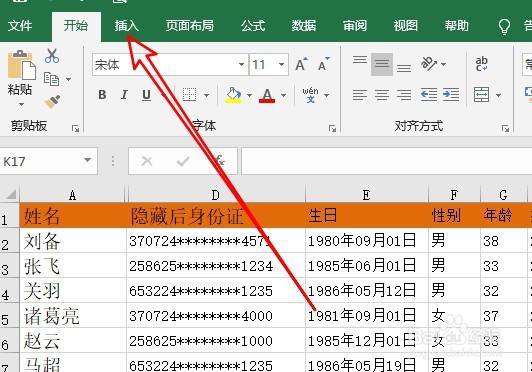Decrease font size with smaller A
The height and width of the screenshot is (372, 532).
pyautogui.click(x=324, y=64)
